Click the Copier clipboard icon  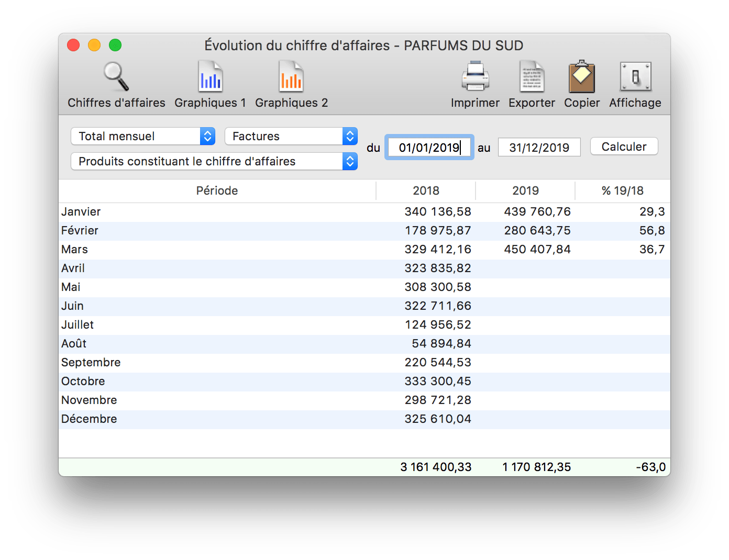click(x=582, y=77)
